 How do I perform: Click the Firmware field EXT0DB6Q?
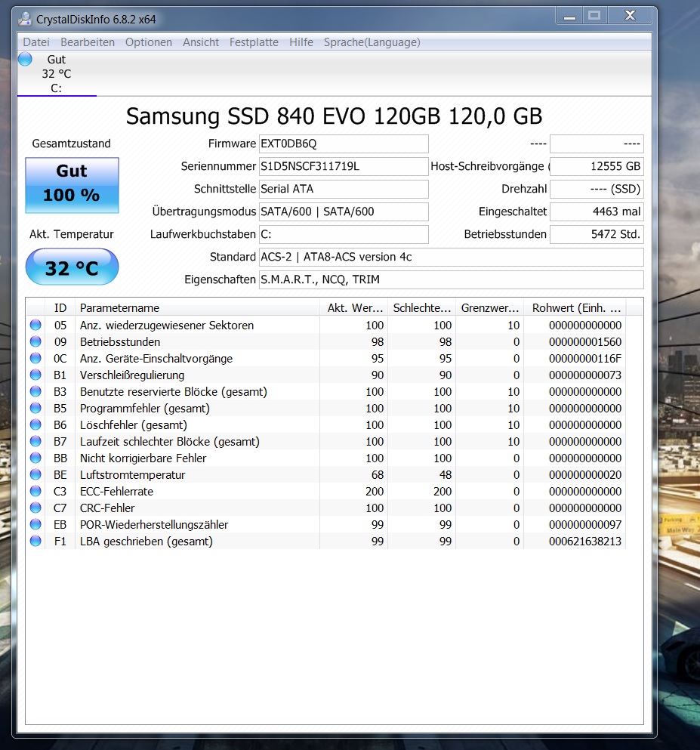point(344,144)
